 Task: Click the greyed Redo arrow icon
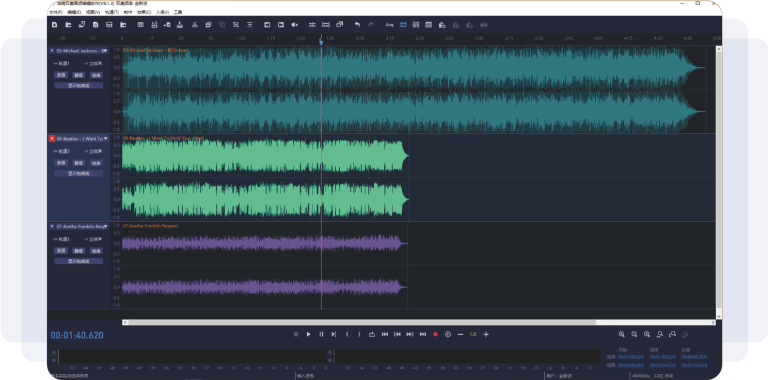coord(371,24)
